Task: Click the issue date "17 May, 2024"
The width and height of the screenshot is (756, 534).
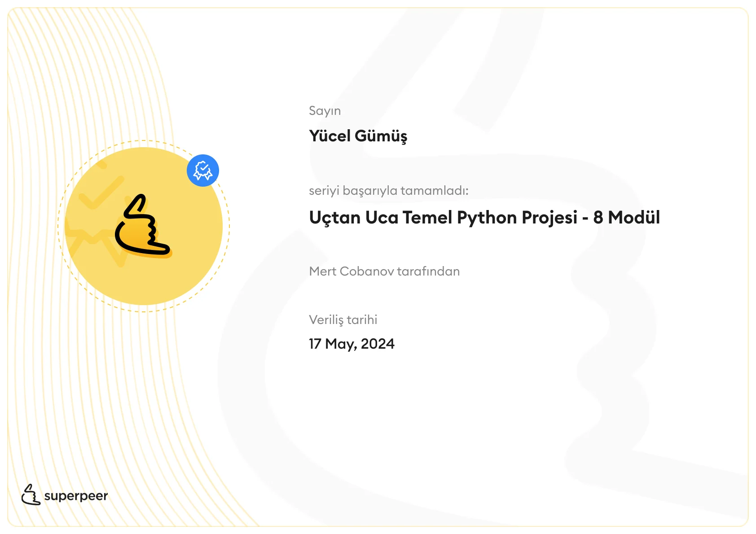Action: (352, 344)
